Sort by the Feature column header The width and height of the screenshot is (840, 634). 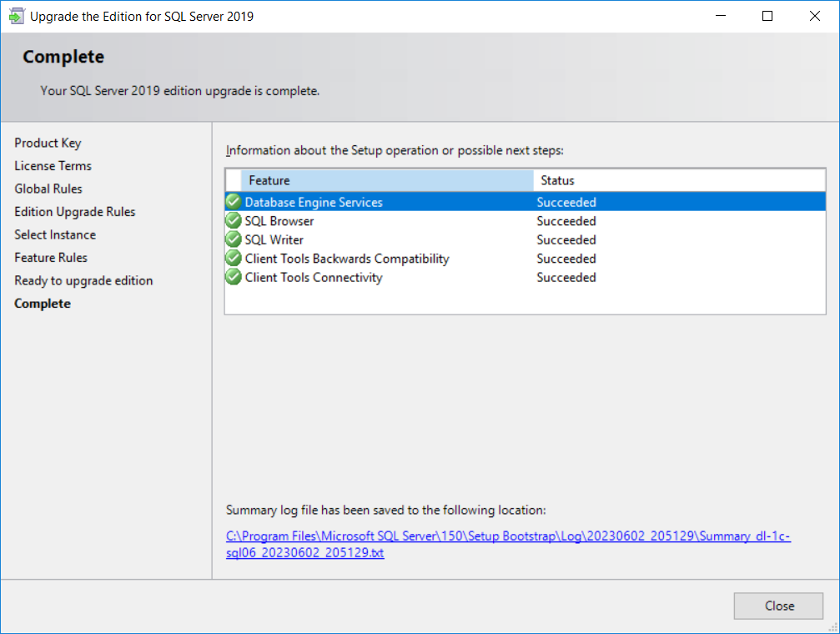pyautogui.click(x=387, y=181)
